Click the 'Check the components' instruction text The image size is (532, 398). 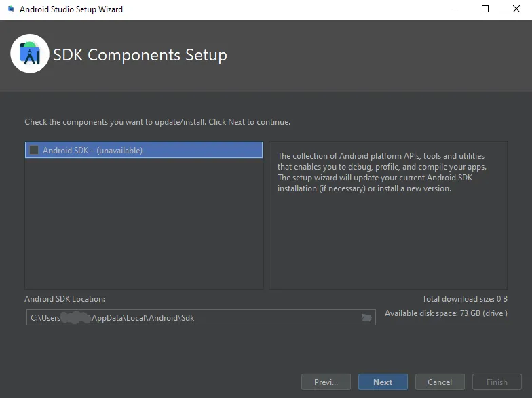pos(157,122)
